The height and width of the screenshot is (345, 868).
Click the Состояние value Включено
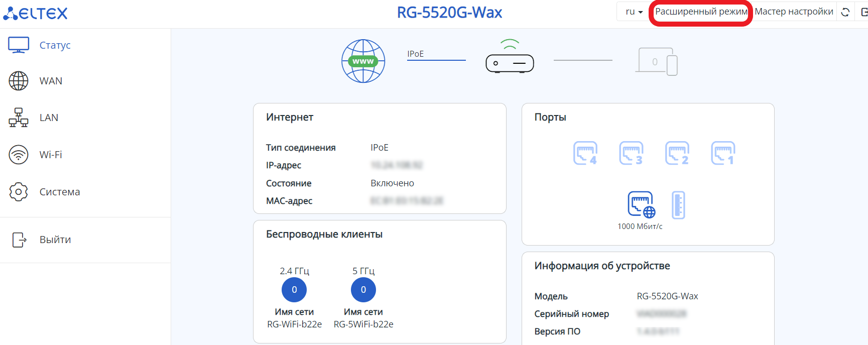[392, 183]
